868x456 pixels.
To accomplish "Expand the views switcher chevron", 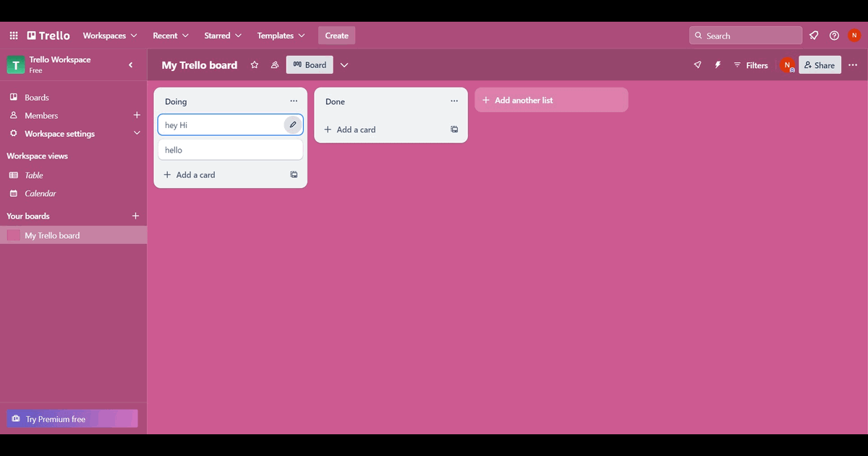I will click(x=344, y=65).
